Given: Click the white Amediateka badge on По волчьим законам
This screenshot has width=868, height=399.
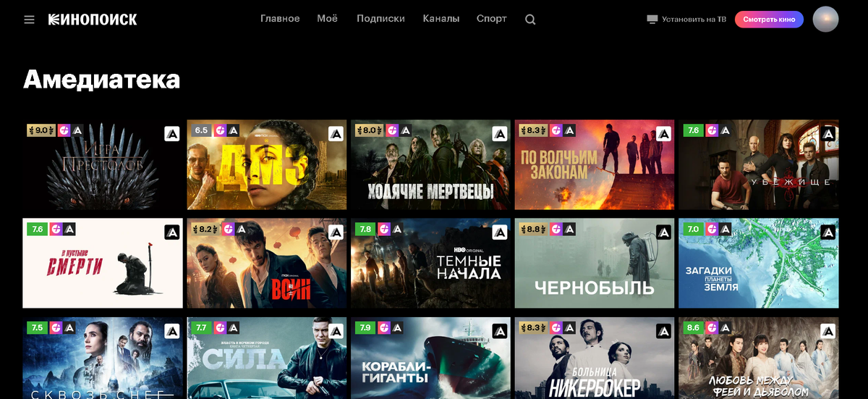Looking at the screenshot, I should pyautogui.click(x=663, y=134).
